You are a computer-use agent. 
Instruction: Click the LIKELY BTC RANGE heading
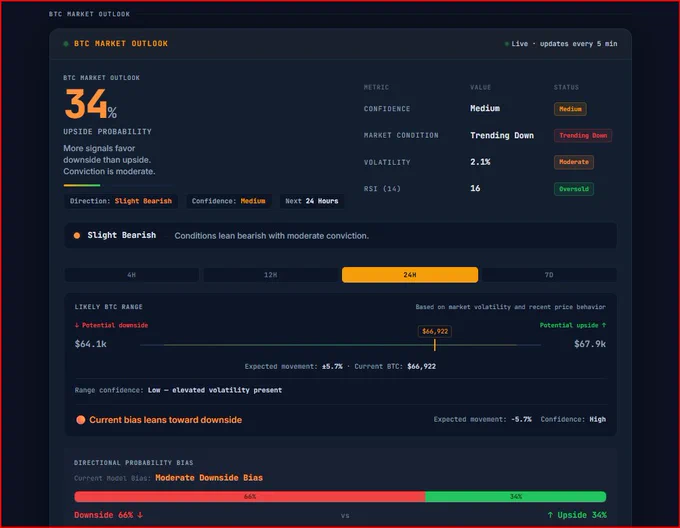[x=108, y=307]
